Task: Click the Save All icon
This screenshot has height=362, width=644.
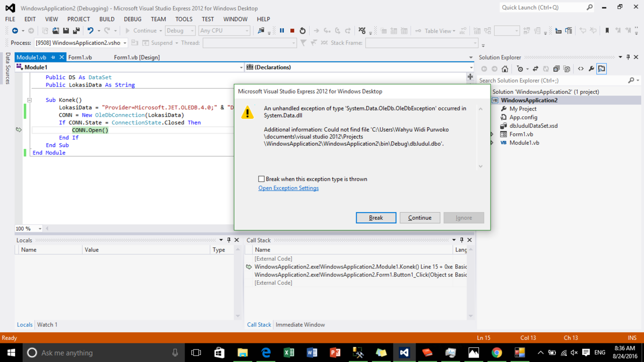Action: tap(76, 31)
